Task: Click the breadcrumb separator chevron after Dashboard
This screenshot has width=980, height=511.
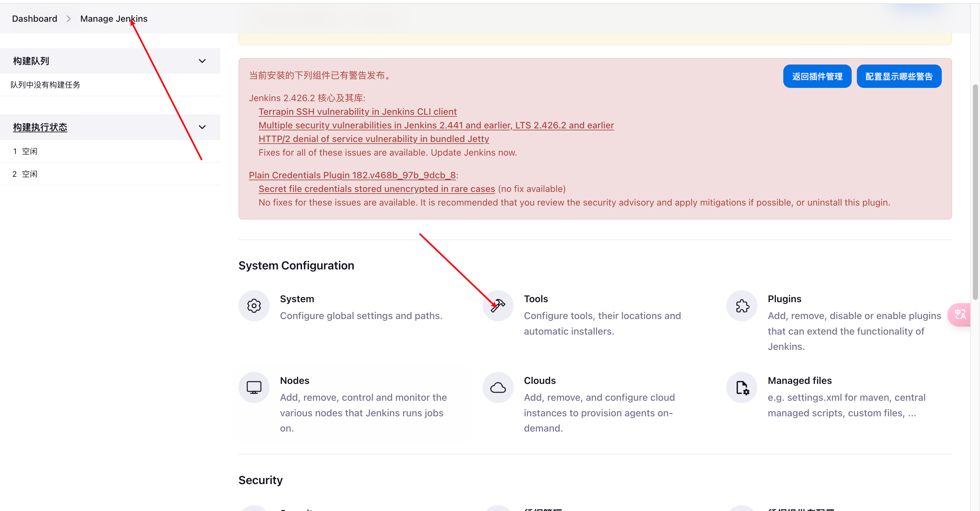Action: pyautogui.click(x=68, y=19)
